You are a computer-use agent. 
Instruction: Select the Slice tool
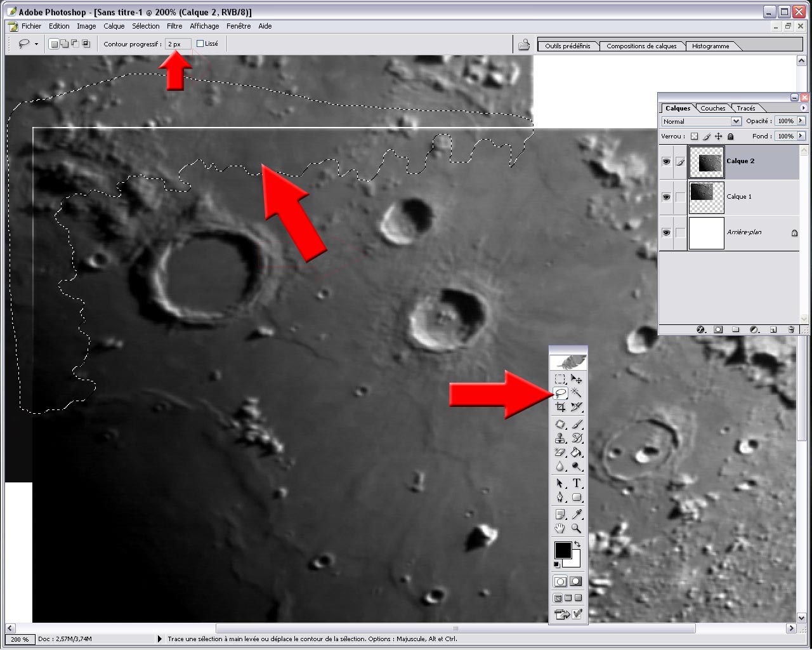pos(576,407)
